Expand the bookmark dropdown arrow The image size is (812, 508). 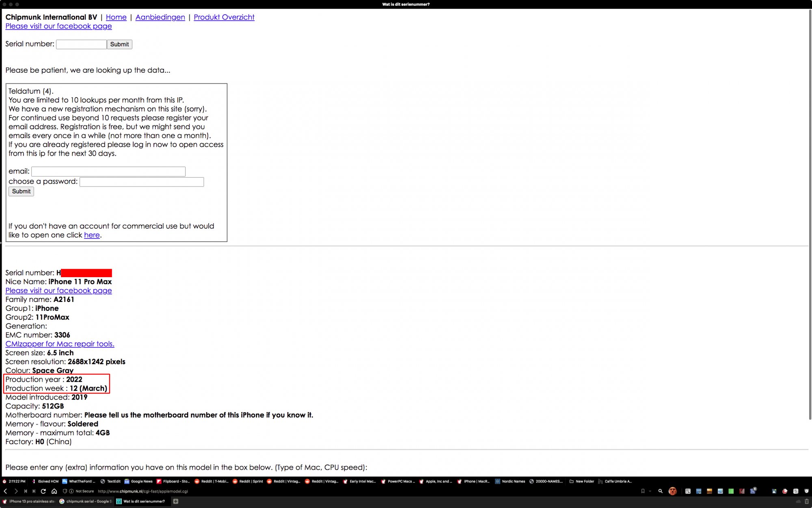[x=650, y=491]
